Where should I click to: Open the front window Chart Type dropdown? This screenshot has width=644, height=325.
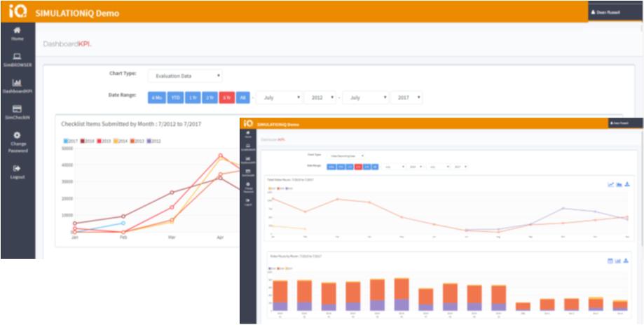(345, 155)
